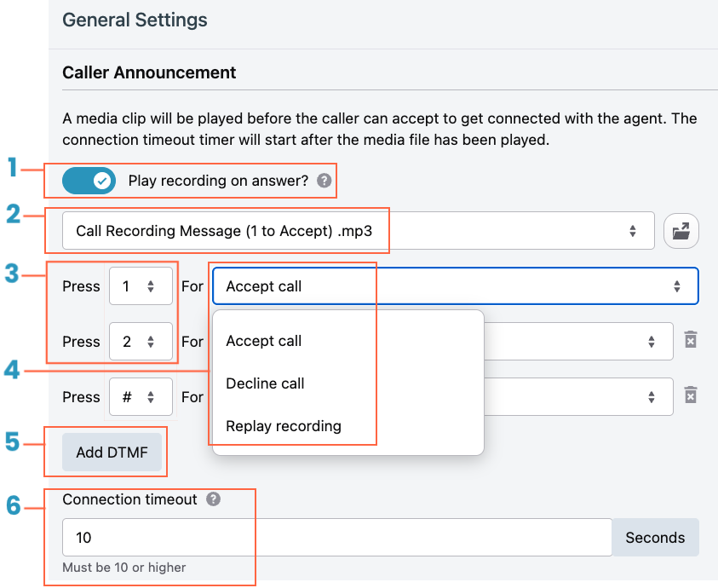The image size is (718, 588).
Task: Click the Caller Announcement heading
Action: [x=149, y=72]
